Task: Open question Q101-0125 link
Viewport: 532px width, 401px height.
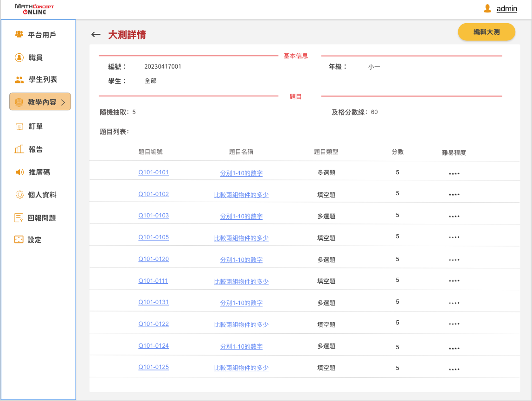Action: [154, 367]
